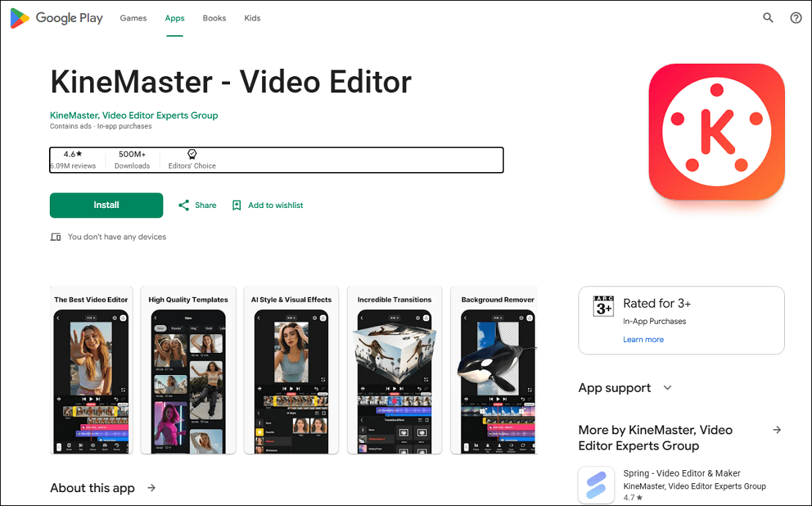This screenshot has height=506, width=812.
Task: Click the Google Play logo
Action: [56, 18]
